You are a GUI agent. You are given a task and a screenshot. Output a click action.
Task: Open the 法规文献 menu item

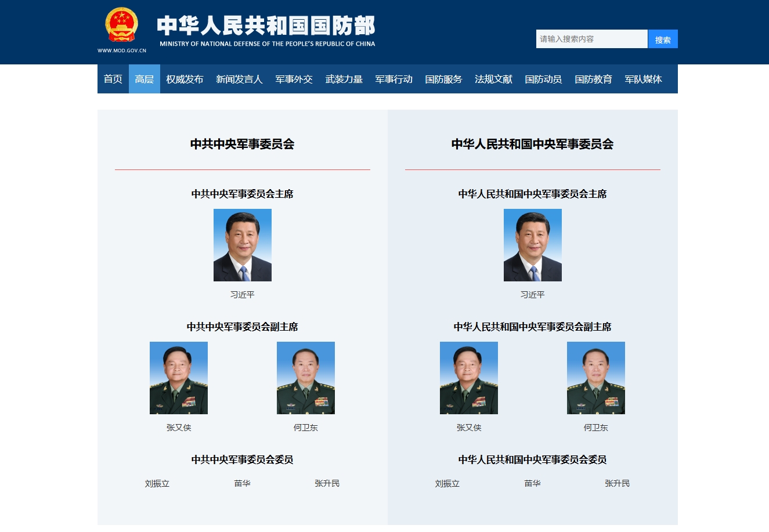click(x=493, y=79)
